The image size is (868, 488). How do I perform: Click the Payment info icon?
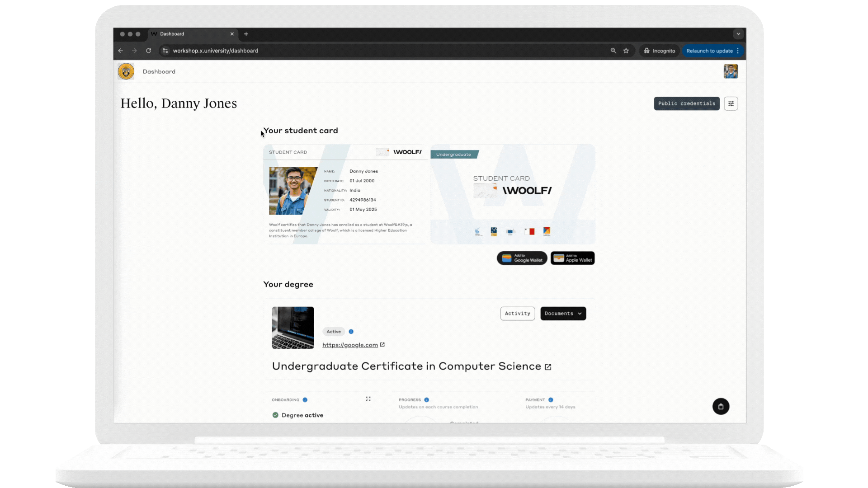[x=551, y=399]
